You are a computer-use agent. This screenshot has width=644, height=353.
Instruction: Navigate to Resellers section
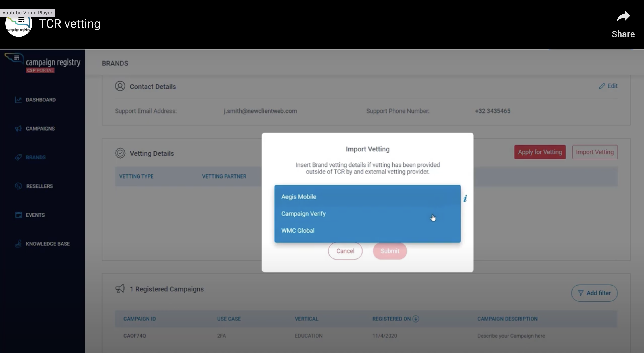point(39,186)
